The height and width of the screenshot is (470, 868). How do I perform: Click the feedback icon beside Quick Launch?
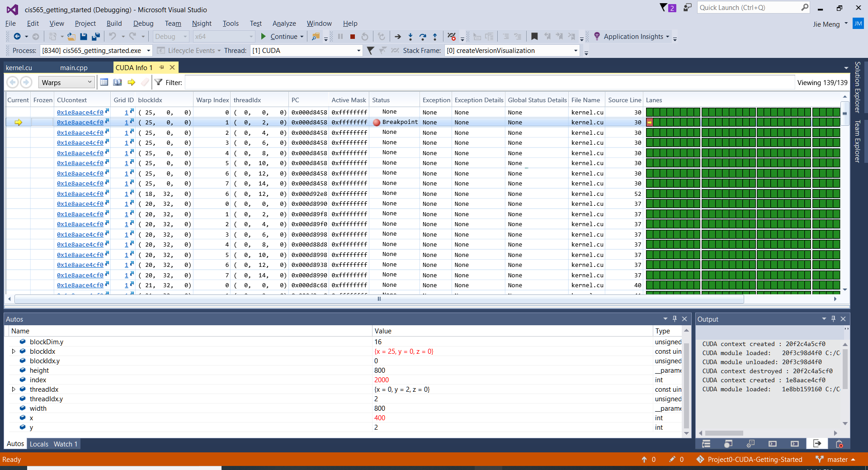(688, 8)
